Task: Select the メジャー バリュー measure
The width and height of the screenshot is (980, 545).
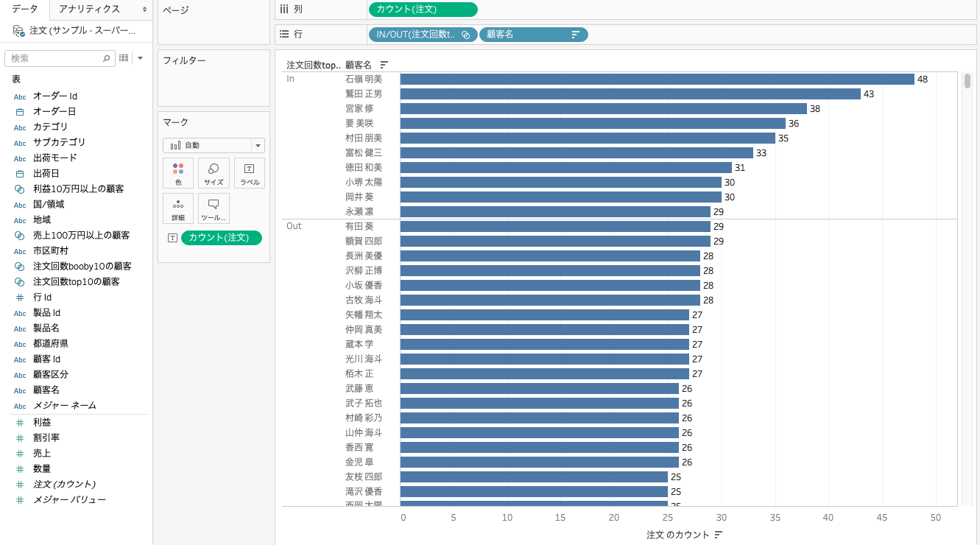Action: (x=69, y=500)
